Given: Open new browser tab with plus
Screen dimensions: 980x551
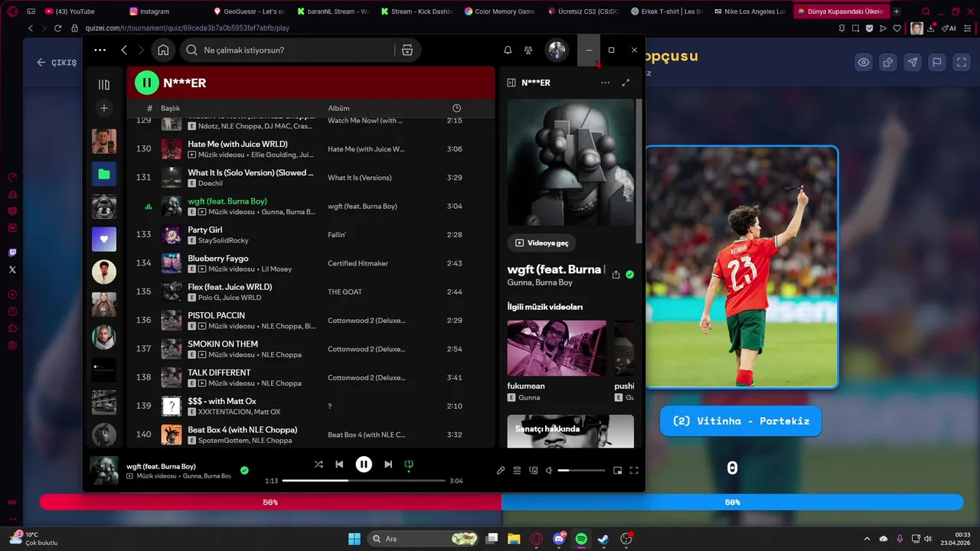Looking at the screenshot, I should point(897,11).
